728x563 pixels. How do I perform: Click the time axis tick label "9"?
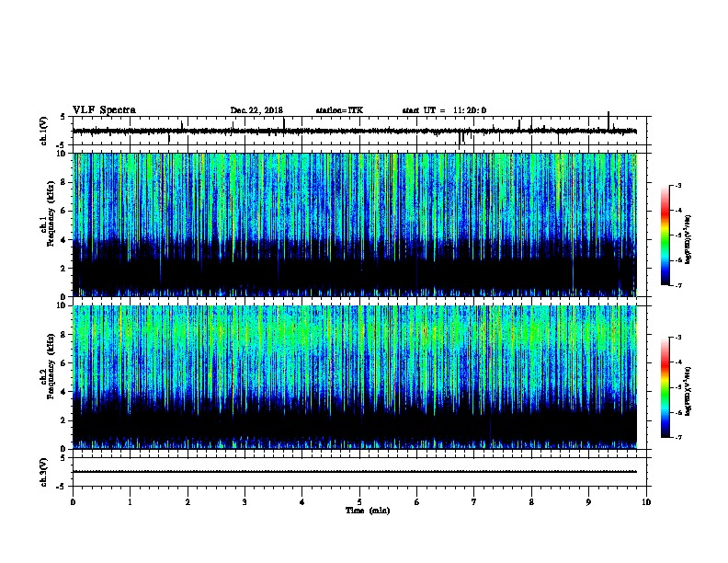(x=588, y=502)
